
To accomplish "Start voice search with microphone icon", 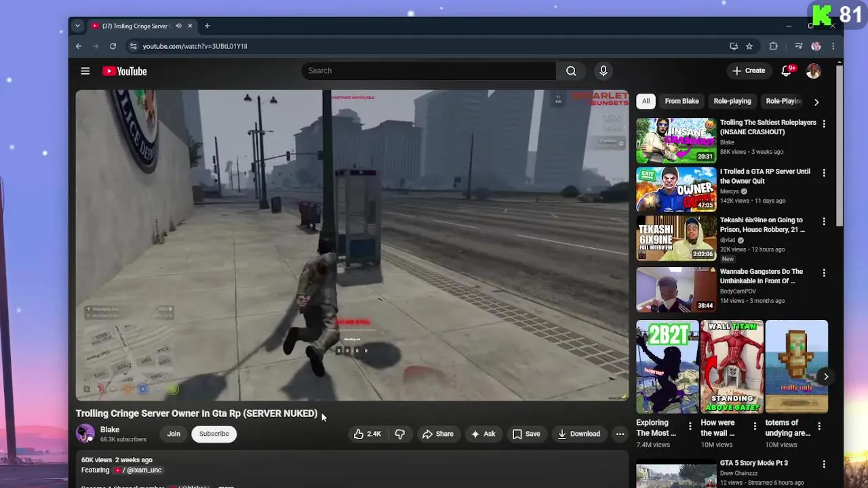I will 603,70.
